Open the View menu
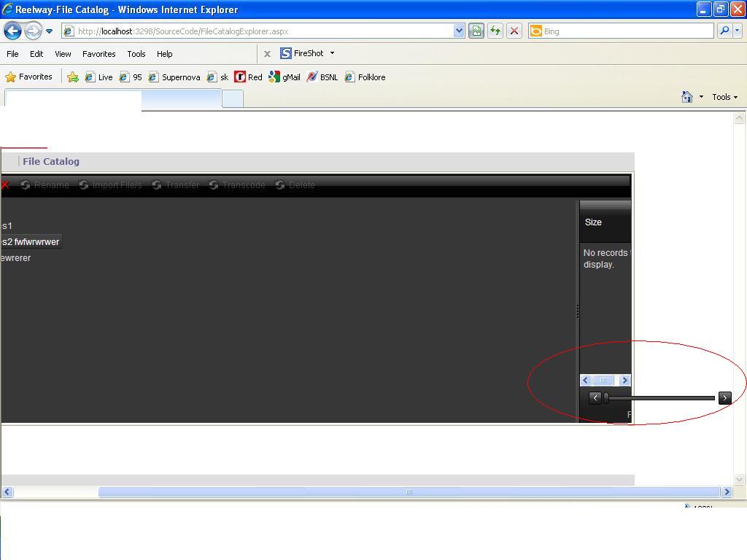The width and height of the screenshot is (747, 560). click(63, 54)
